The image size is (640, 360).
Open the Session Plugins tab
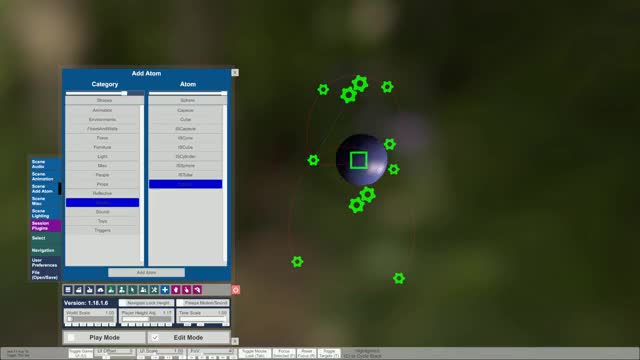click(45, 226)
